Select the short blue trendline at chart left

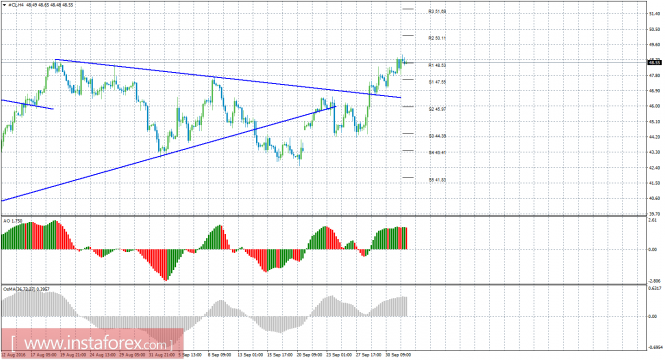coord(27,104)
